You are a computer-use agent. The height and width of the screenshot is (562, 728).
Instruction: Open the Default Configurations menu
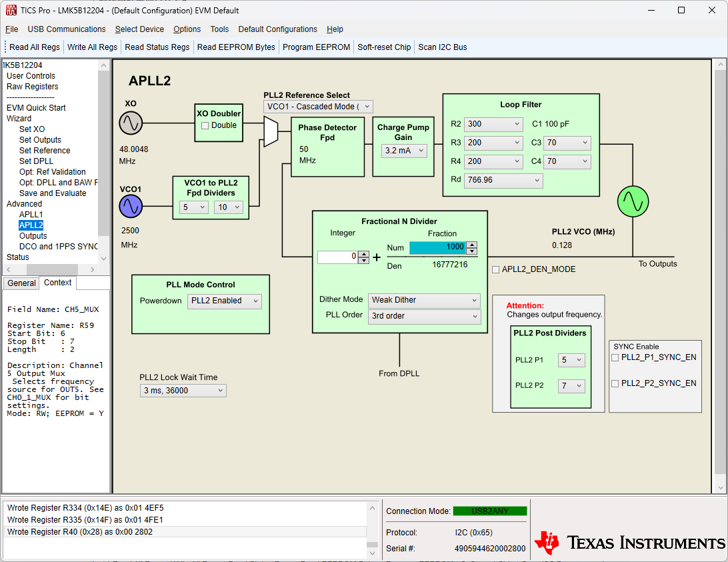277,29
